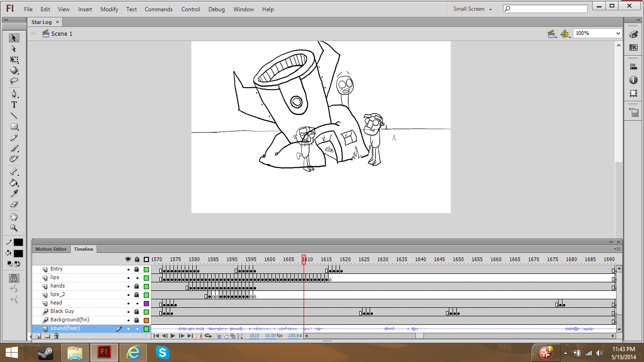Select the Text tool

[14, 105]
